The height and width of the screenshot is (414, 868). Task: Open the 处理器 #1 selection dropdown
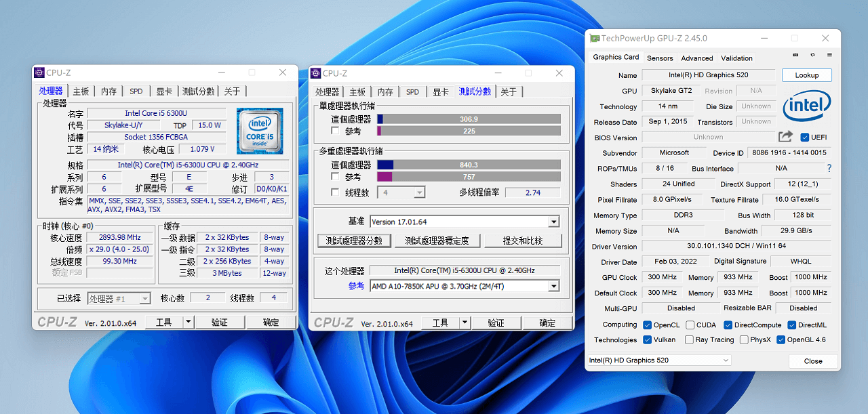119,298
